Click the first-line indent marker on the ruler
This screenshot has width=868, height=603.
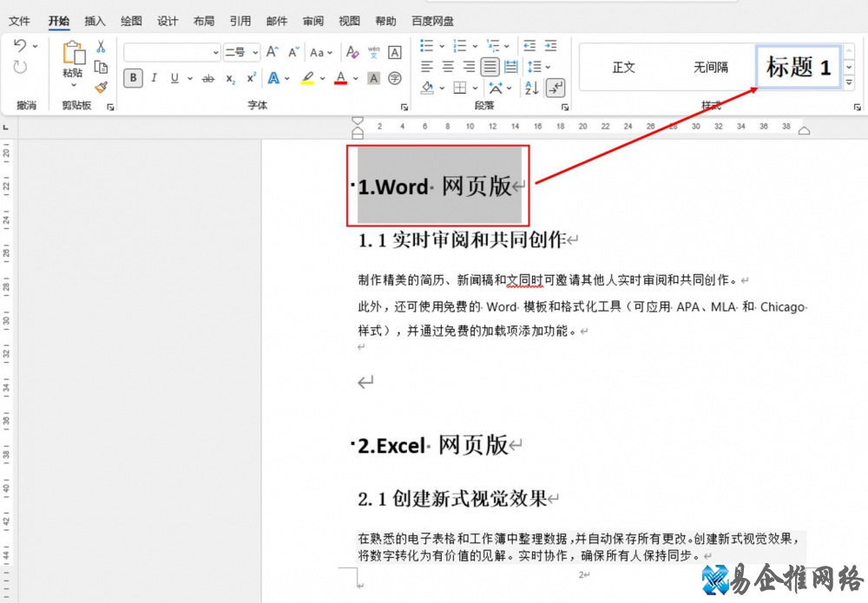tap(358, 121)
